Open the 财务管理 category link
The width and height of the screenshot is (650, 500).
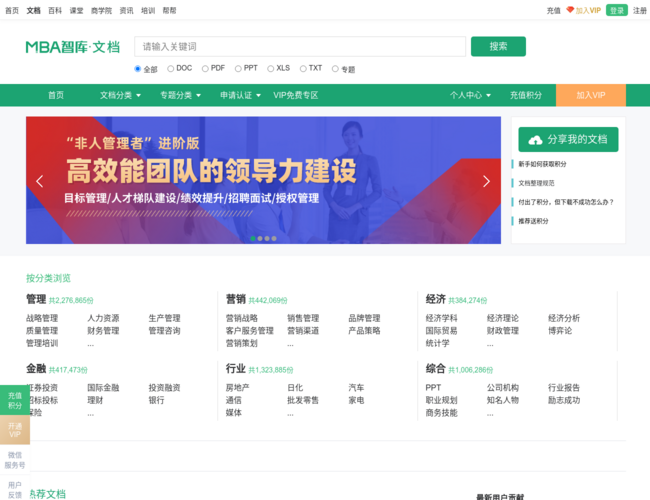[103, 331]
